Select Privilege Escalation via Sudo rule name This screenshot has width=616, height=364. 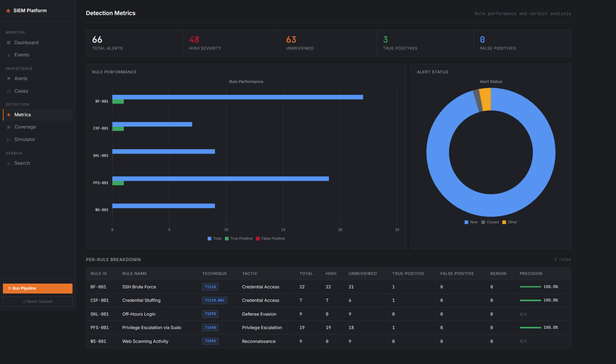click(x=151, y=327)
